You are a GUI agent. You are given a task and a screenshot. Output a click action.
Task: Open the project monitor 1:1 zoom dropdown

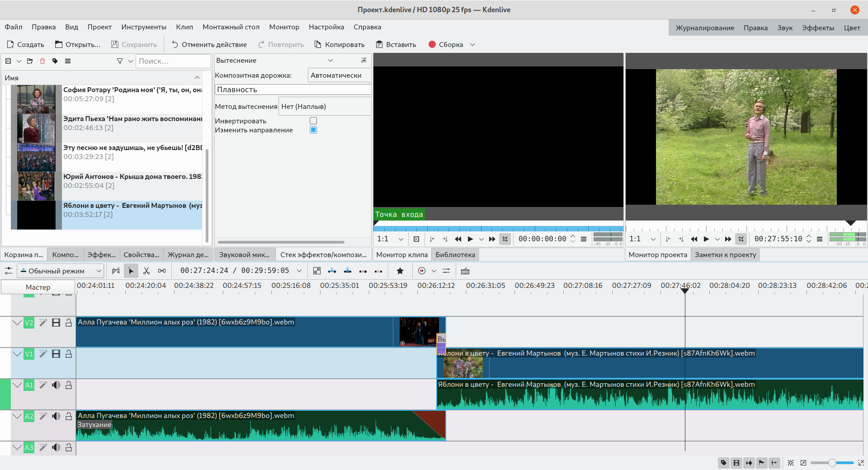pyautogui.click(x=642, y=239)
